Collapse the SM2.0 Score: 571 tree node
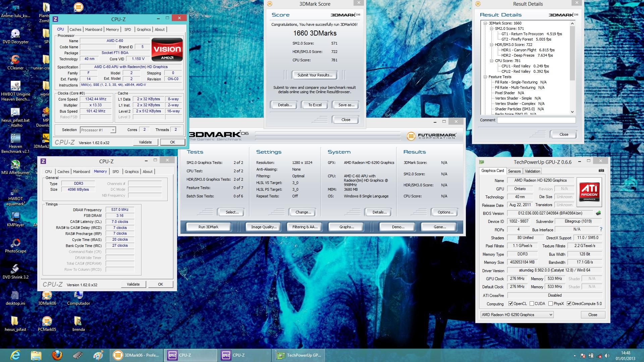 click(x=492, y=28)
